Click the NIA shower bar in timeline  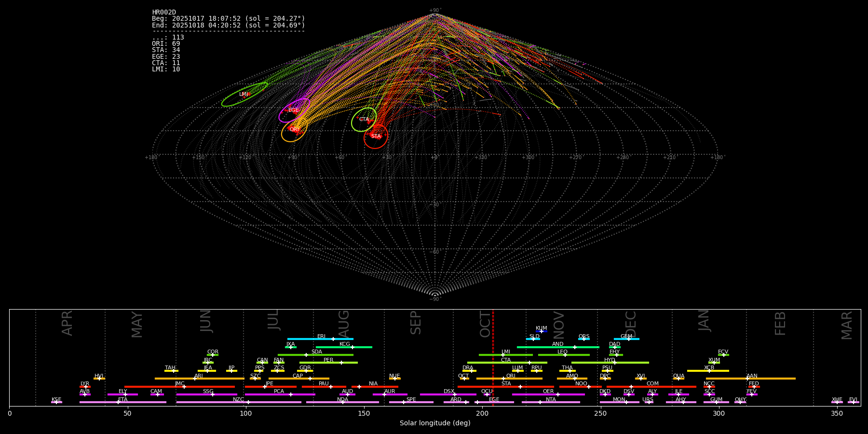375,387
